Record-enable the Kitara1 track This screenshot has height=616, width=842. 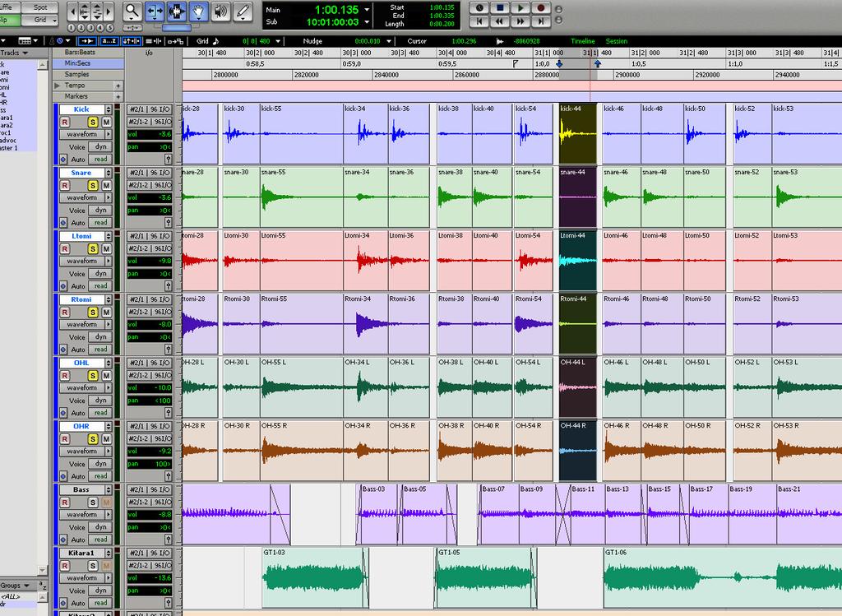(65, 566)
